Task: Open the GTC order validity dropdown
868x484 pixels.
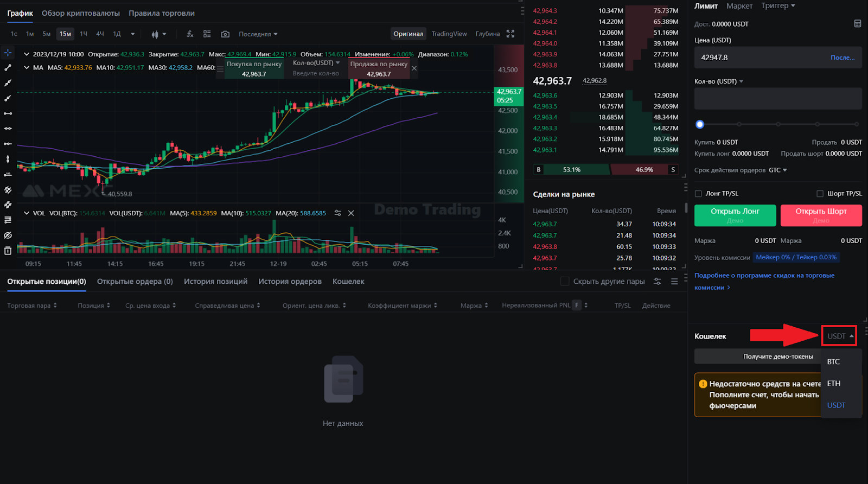Action: [x=778, y=170]
